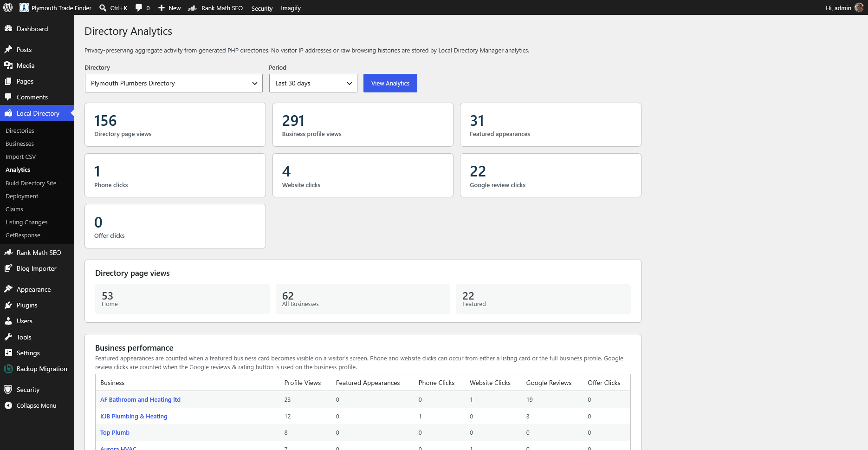Viewport: 868px width, 450px height.
Task: Click the 62 All Businesses tile
Action: click(363, 299)
